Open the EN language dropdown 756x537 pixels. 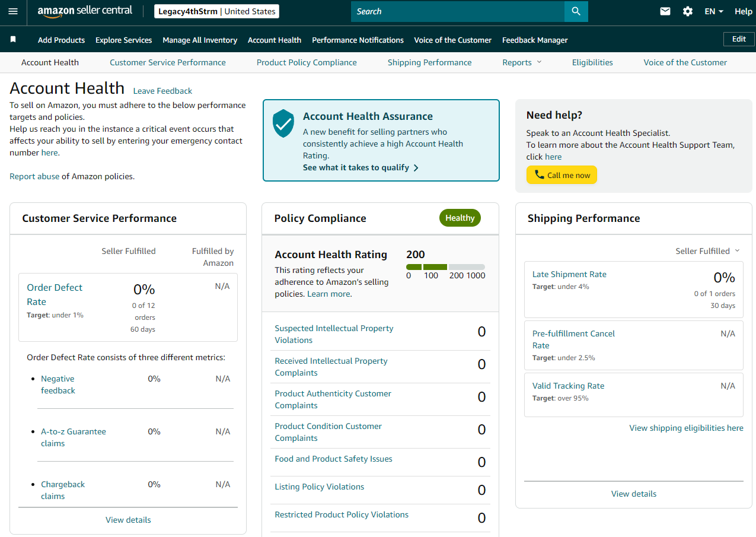(714, 11)
